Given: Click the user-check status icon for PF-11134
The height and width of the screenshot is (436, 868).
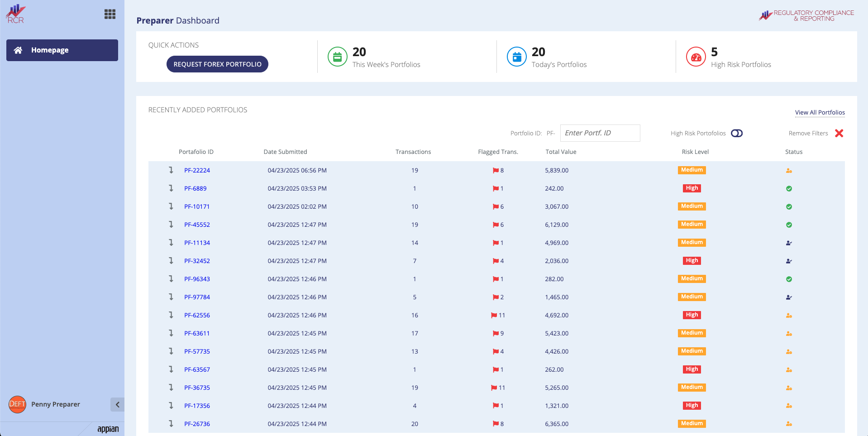Looking at the screenshot, I should coord(789,243).
